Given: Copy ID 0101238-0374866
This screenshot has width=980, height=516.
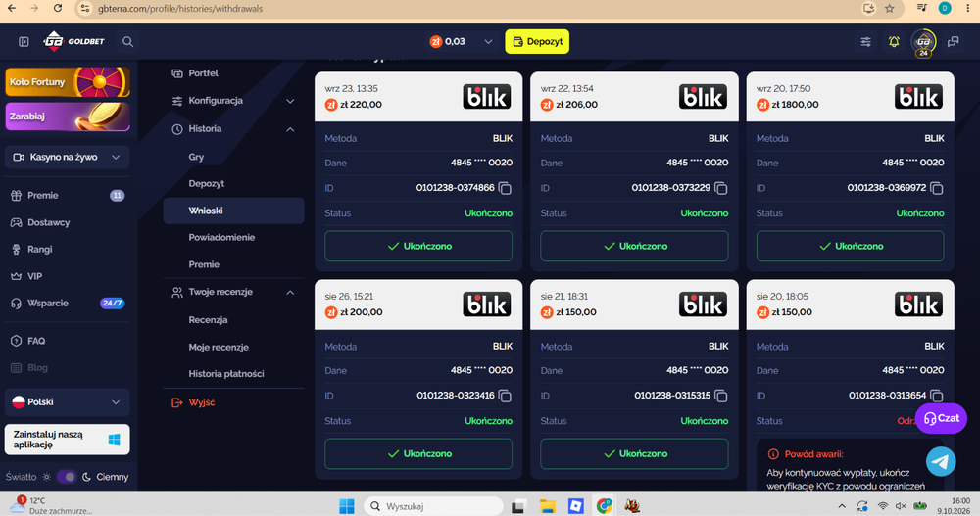Looking at the screenshot, I should pos(505,188).
